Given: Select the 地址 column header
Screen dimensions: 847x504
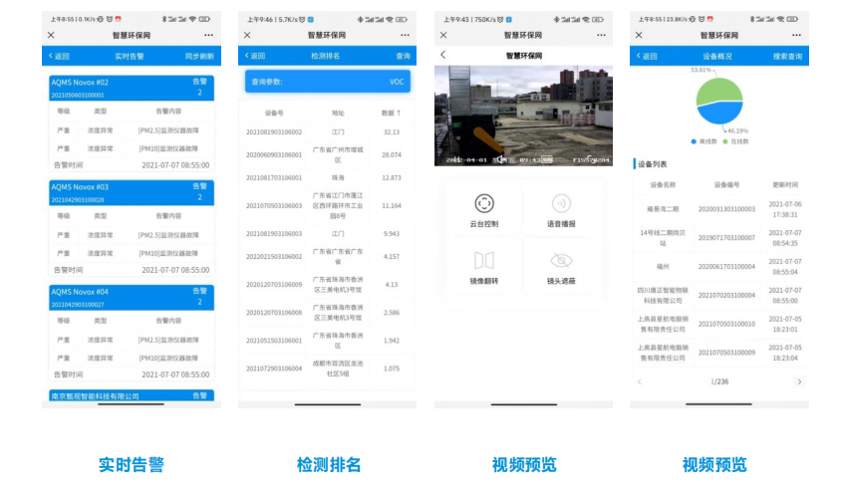Looking at the screenshot, I should click(338, 113).
